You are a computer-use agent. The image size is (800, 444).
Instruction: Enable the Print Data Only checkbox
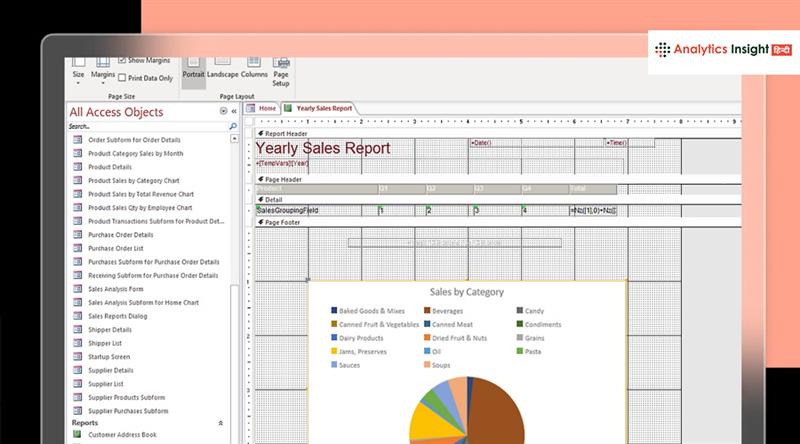[122, 77]
